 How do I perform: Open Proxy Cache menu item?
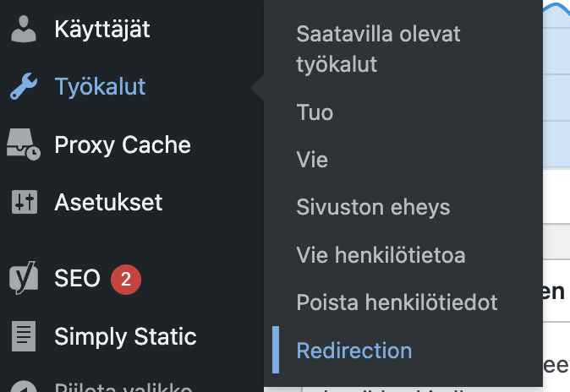point(123,144)
